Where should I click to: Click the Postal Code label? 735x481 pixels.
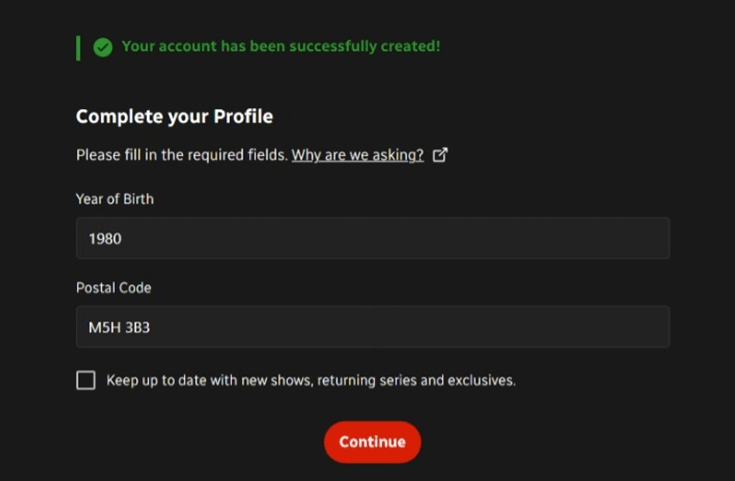(113, 287)
